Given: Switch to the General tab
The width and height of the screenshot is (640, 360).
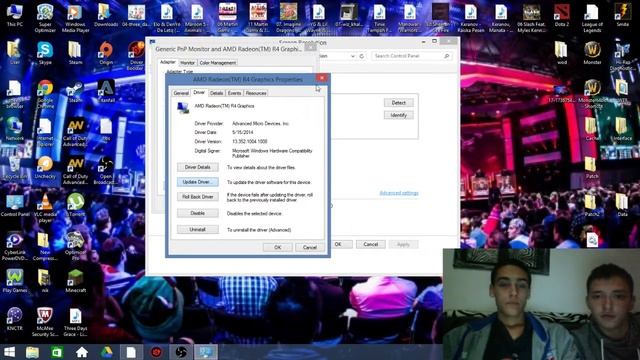Looking at the screenshot, I should click(x=181, y=93).
